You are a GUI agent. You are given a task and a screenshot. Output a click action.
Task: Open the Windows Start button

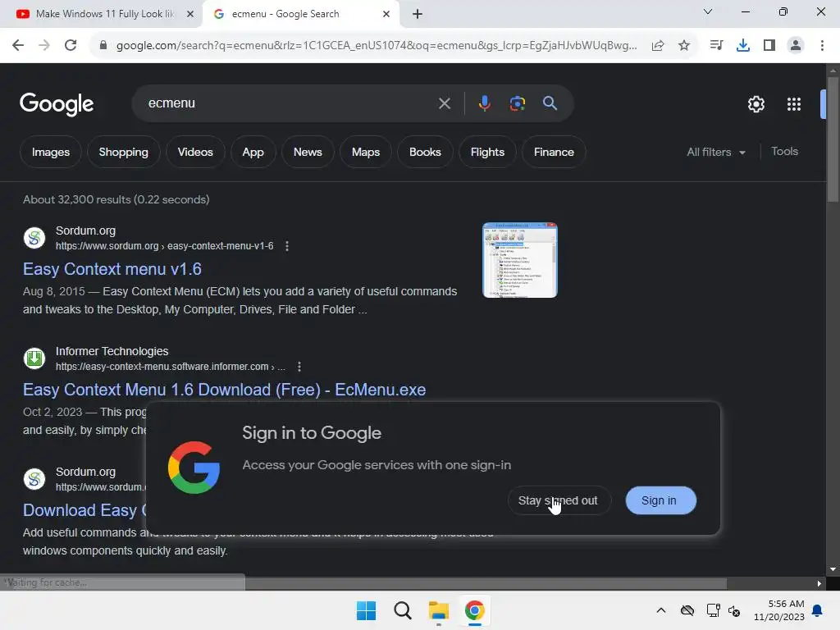click(367, 610)
